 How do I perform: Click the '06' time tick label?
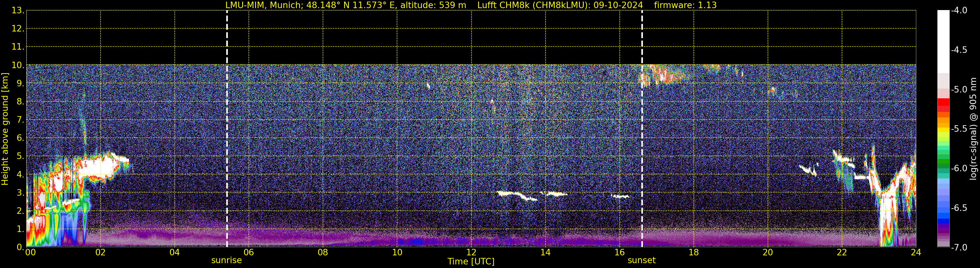click(x=249, y=252)
